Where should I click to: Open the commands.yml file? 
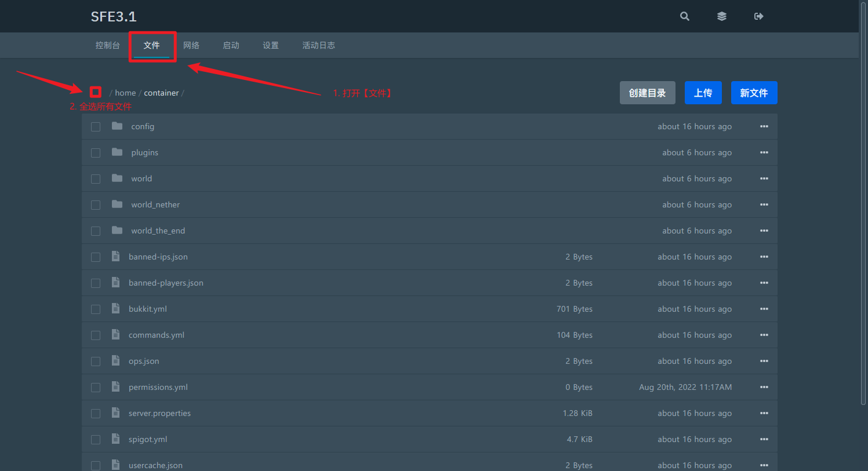[157, 335]
